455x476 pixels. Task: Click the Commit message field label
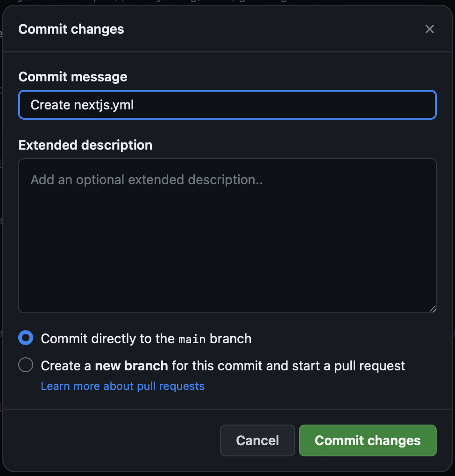pos(73,77)
